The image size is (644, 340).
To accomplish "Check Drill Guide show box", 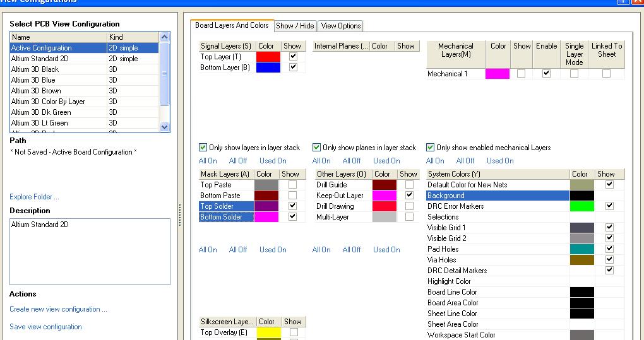I will (x=409, y=185).
